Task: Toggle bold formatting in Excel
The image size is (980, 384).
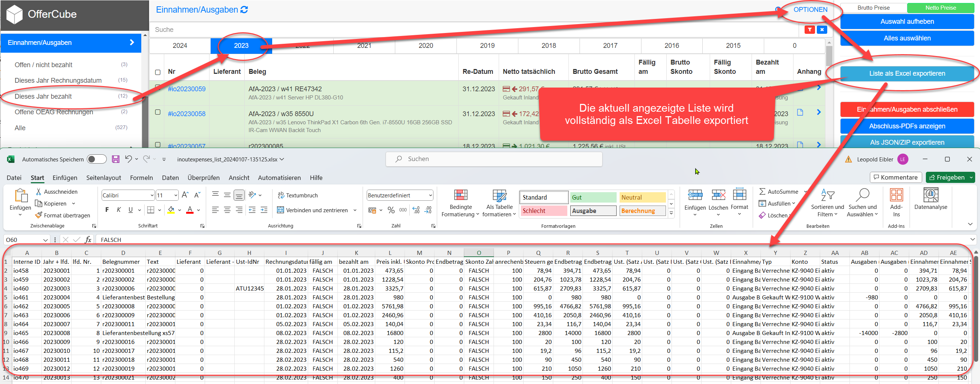Action: [107, 210]
